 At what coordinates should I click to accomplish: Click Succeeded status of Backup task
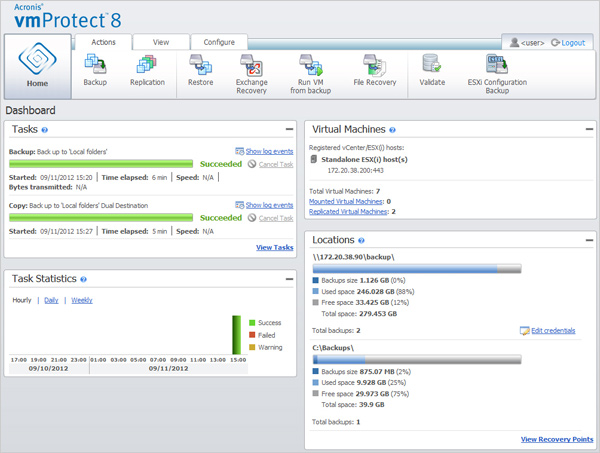(221, 164)
